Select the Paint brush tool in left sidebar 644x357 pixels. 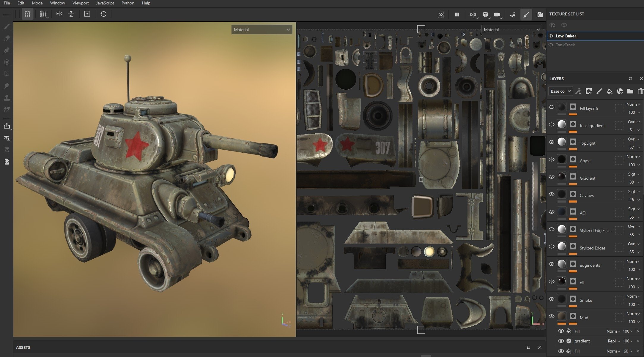pos(7,26)
